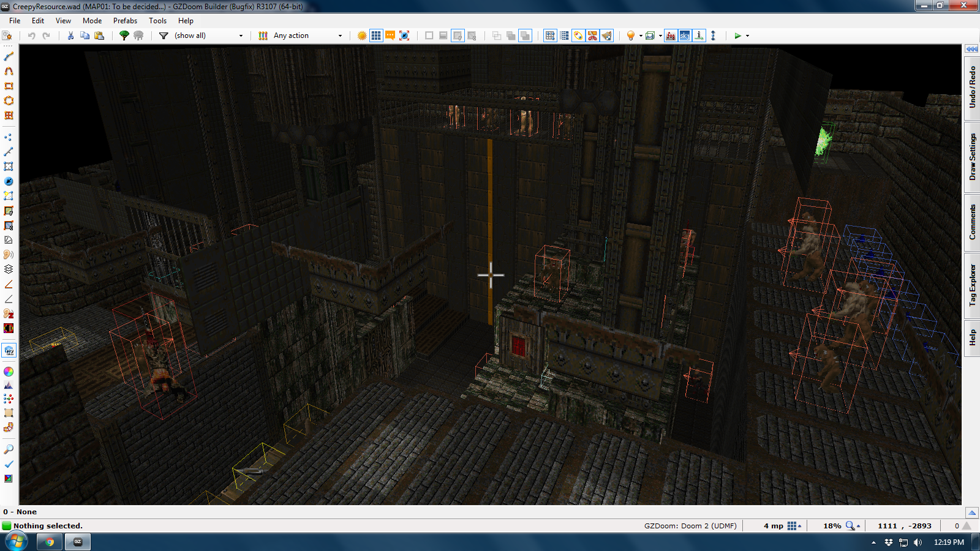
Task: Open the Comments side tab
Action: [972, 222]
